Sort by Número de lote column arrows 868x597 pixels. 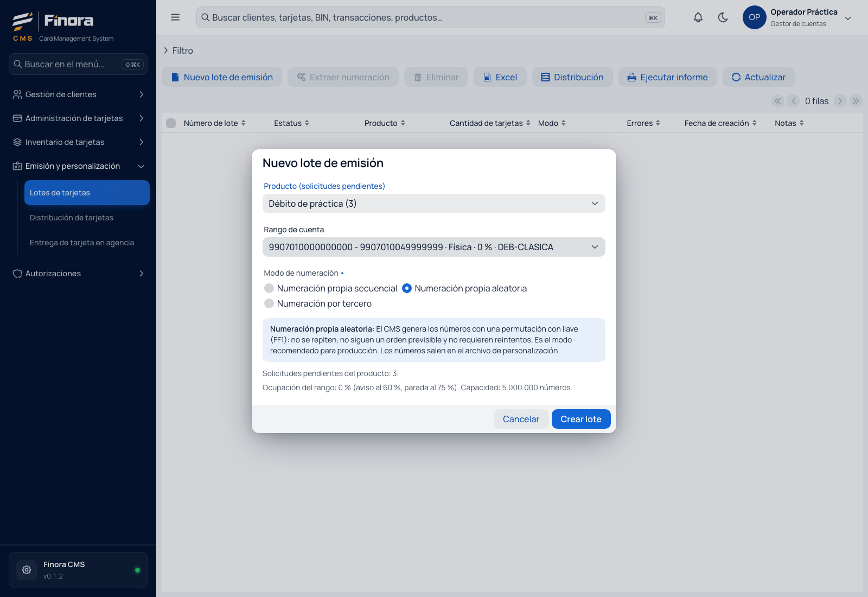pos(244,123)
